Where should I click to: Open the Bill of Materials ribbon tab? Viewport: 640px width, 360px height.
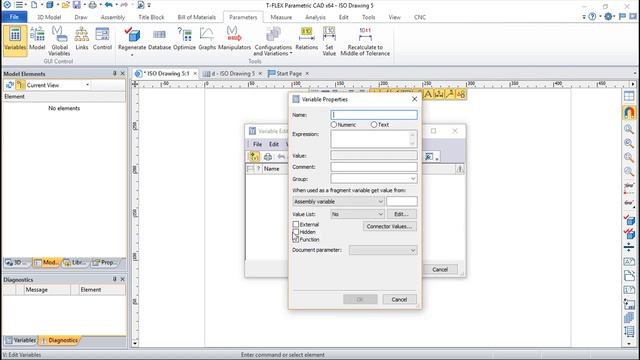click(196, 17)
